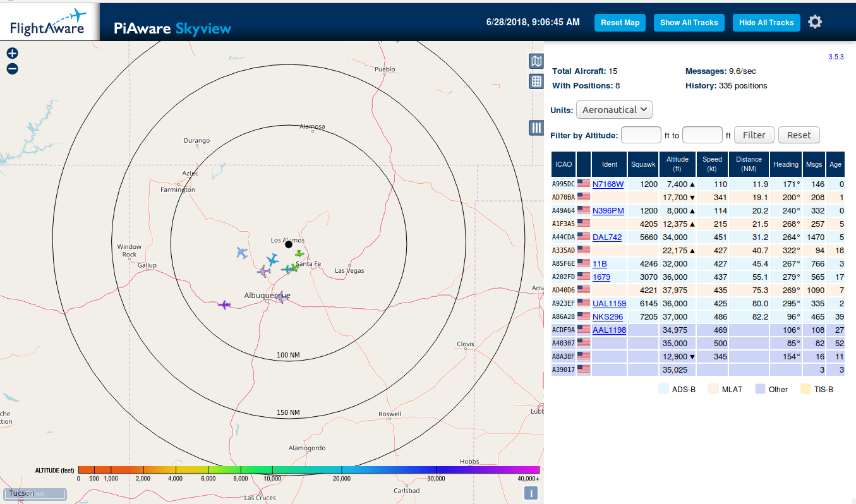The height and width of the screenshot is (504, 856).
Task: Select the green aircraft southeast of Los Alamos
Action: (299, 254)
